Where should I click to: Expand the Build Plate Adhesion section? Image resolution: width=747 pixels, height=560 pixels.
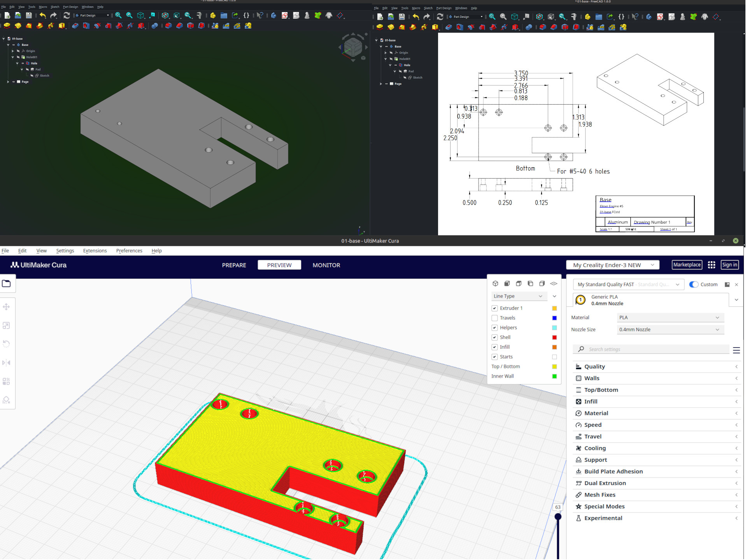pyautogui.click(x=657, y=472)
